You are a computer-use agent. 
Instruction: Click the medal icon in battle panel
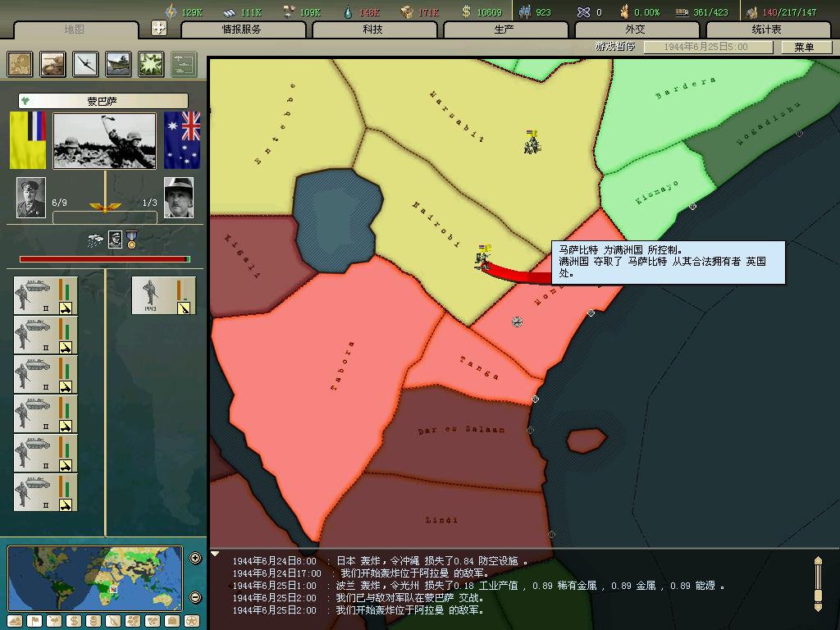131,240
